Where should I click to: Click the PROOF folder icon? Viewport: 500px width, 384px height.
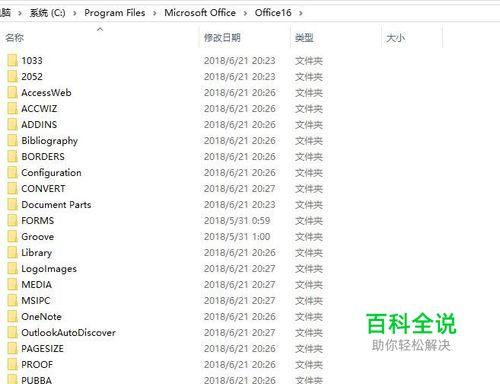tap(12, 365)
